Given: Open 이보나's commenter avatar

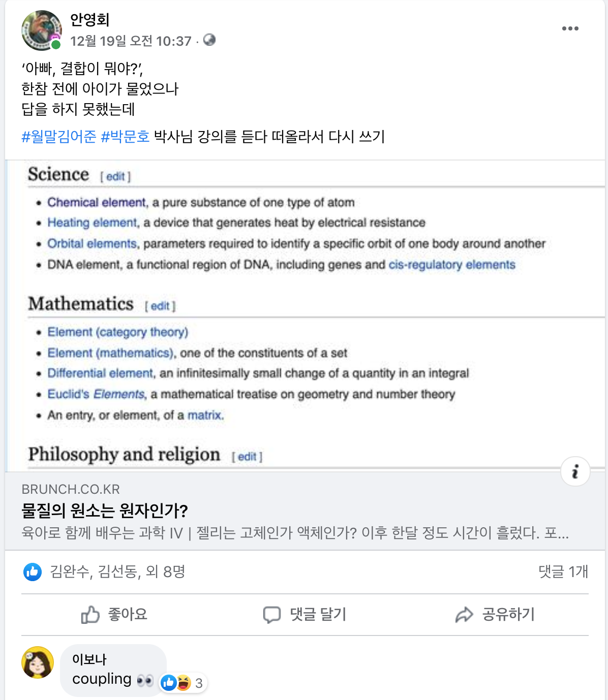Looking at the screenshot, I should [38, 662].
